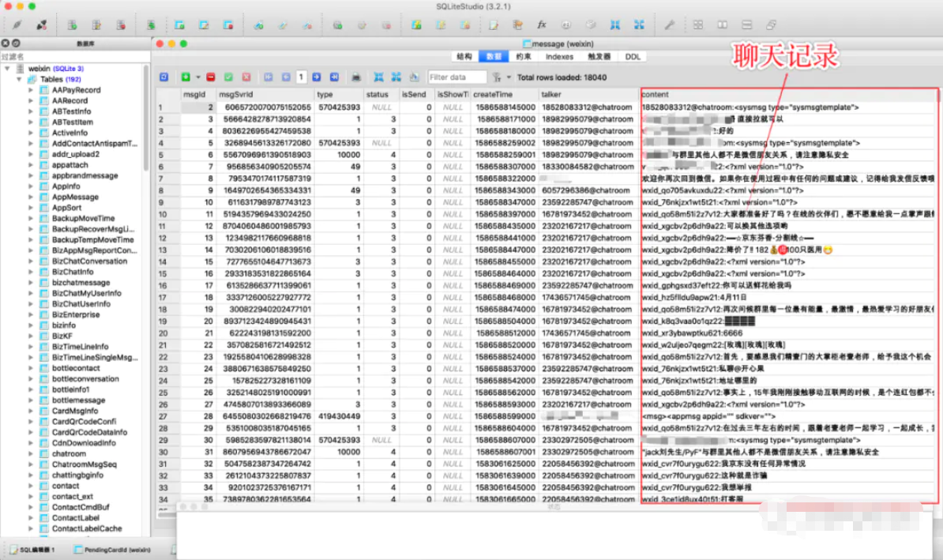Open the SQL function editor (fx)

pos(541,24)
